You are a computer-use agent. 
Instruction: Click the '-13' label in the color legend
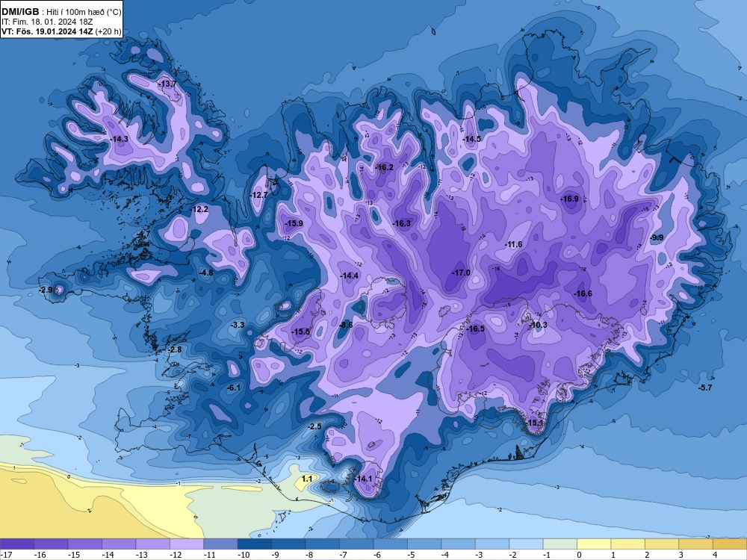coord(141,554)
